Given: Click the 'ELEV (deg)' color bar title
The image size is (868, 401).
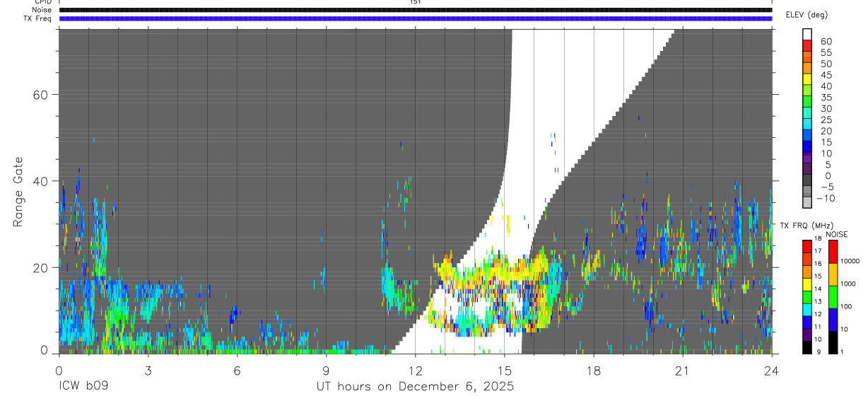Looking at the screenshot, I should (x=807, y=15).
